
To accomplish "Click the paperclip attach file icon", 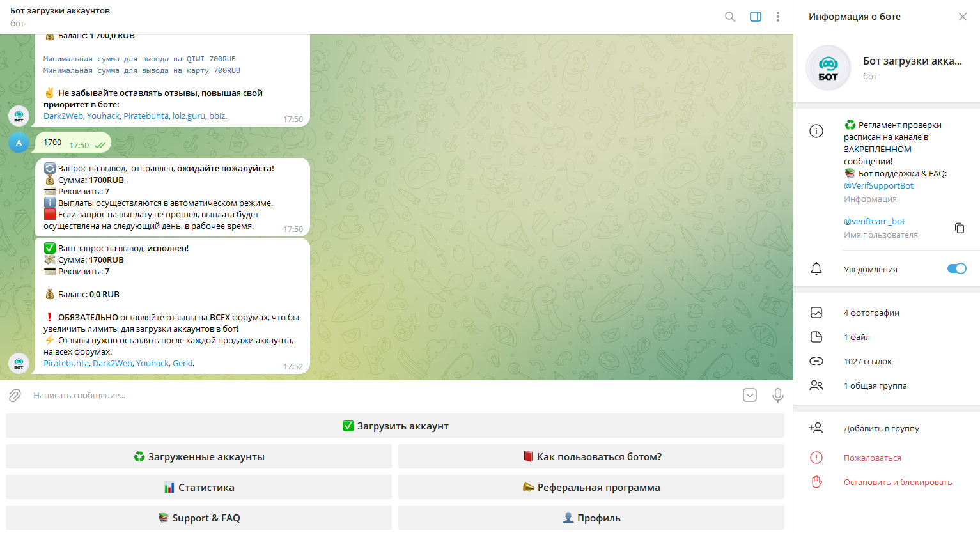I will 15,396.
